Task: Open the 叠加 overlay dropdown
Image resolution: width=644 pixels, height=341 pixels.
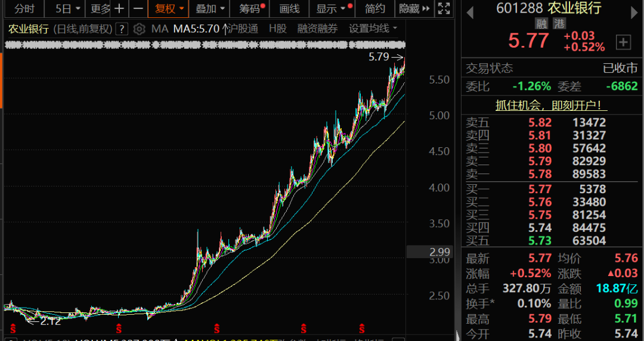Action: click(x=210, y=8)
